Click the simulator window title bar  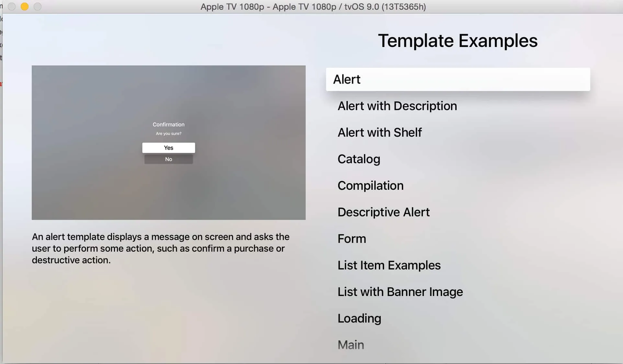pyautogui.click(x=313, y=6)
